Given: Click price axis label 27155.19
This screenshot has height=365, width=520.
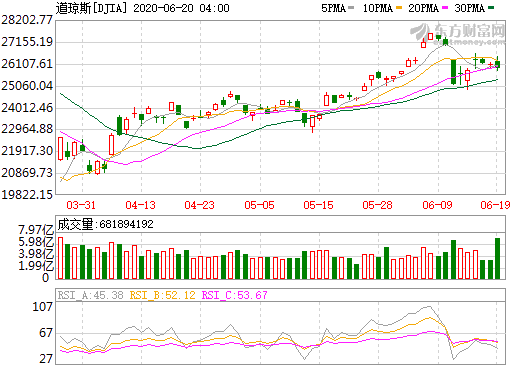Looking at the screenshot, I should [27, 42].
